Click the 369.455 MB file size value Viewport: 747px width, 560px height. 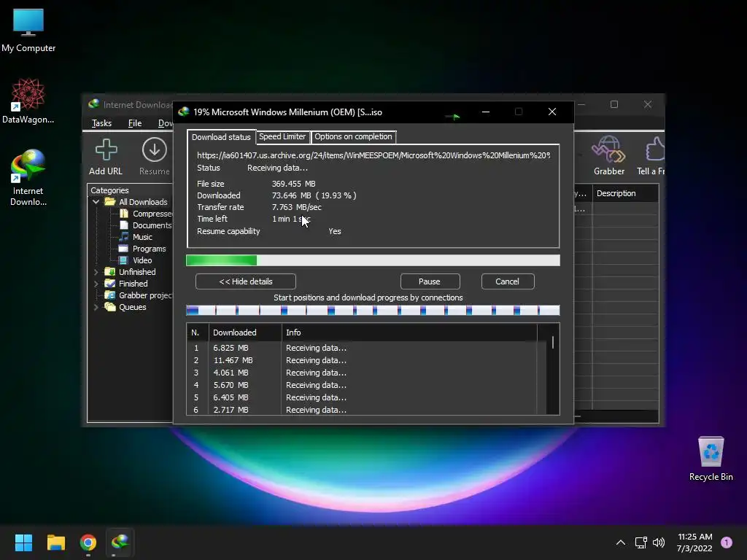pos(293,184)
